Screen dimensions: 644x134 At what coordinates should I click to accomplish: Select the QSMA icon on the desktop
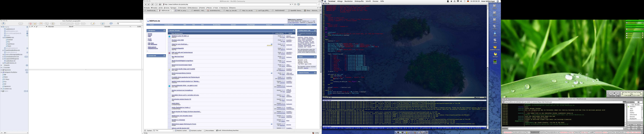click(495, 62)
